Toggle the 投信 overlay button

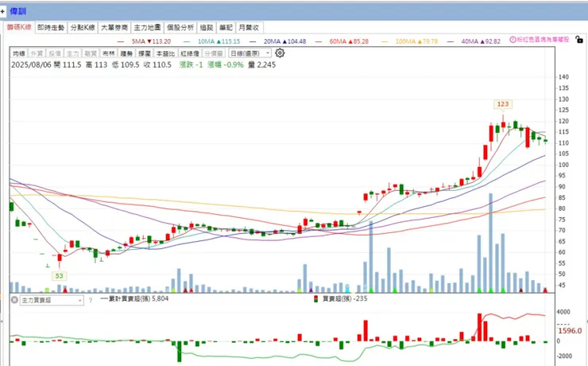tap(55, 53)
